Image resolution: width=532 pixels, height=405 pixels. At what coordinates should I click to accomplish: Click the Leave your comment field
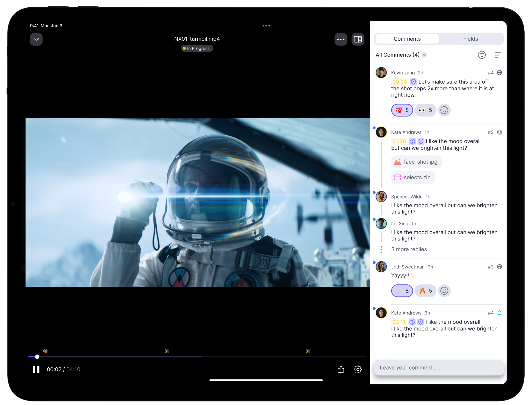(x=439, y=368)
